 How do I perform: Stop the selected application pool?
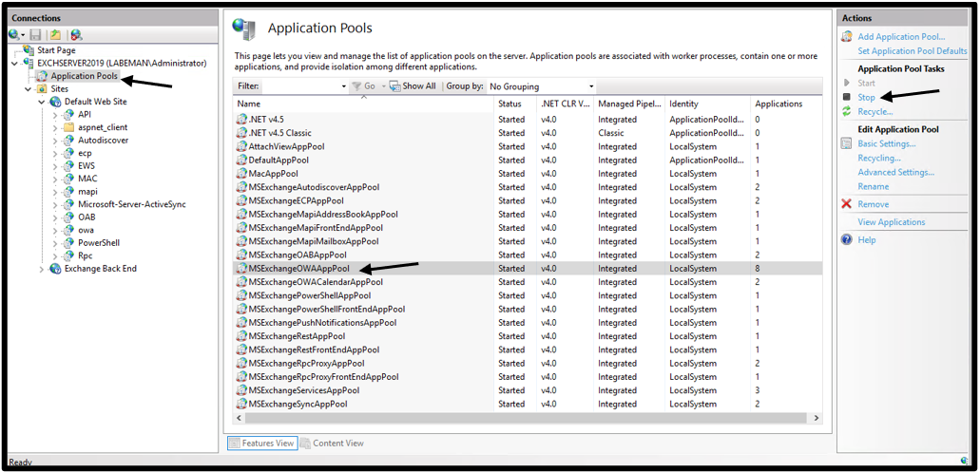[866, 98]
